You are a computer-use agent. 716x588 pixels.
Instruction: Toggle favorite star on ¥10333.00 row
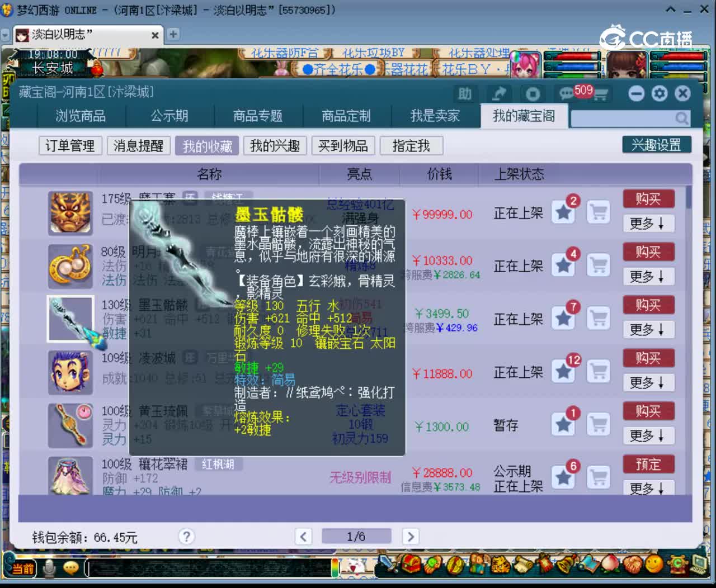pyautogui.click(x=564, y=265)
